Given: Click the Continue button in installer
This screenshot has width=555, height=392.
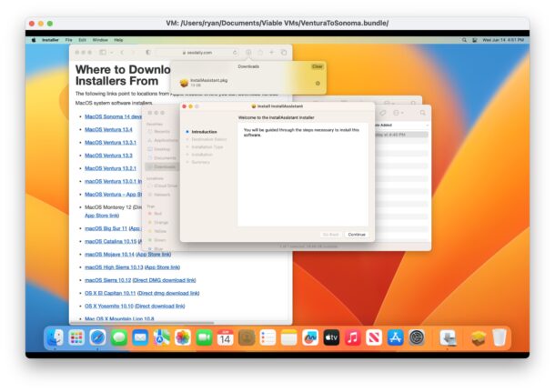Looking at the screenshot, I should tap(357, 234).
